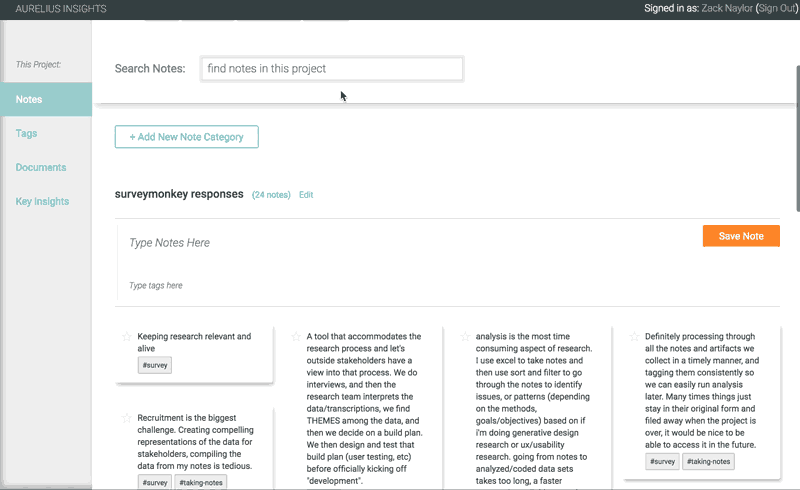Screen dimensions: 800x490
Task: Click the orange Save Note button
Action: (741, 236)
